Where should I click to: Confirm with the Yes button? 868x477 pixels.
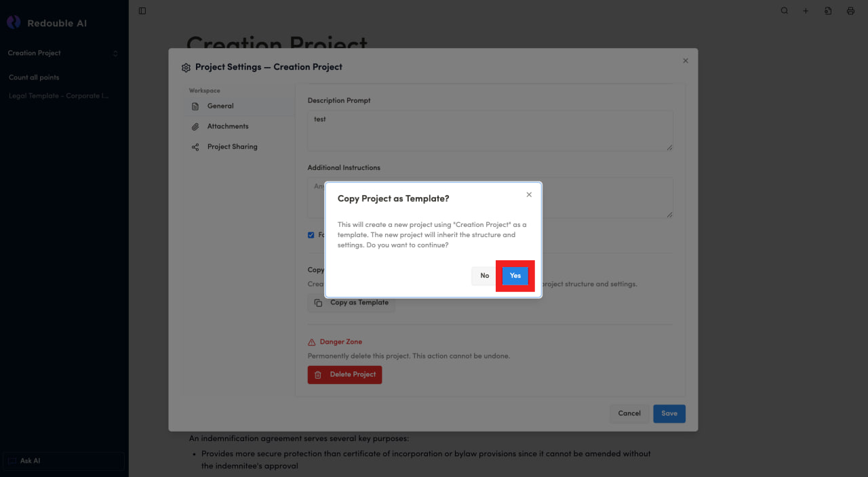pyautogui.click(x=515, y=276)
